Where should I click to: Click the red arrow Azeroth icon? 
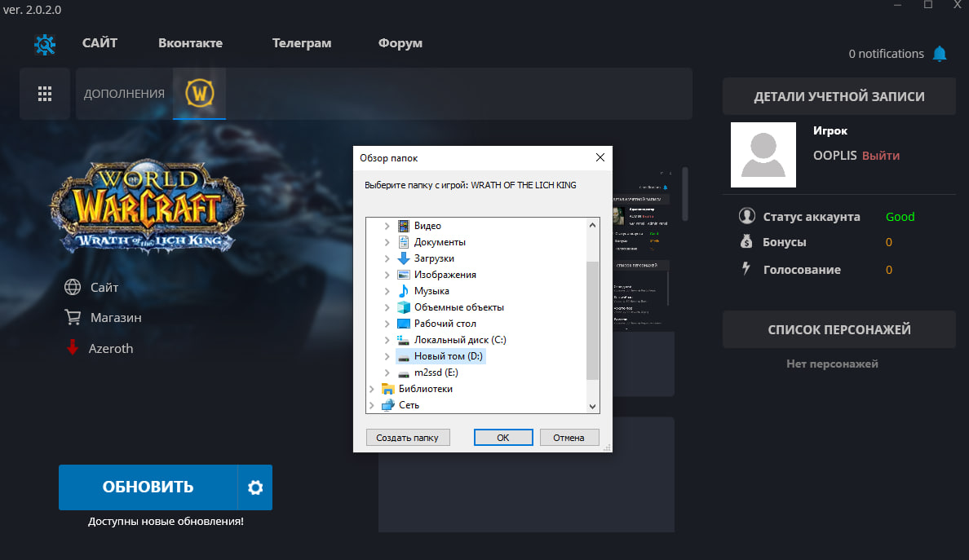click(x=73, y=348)
